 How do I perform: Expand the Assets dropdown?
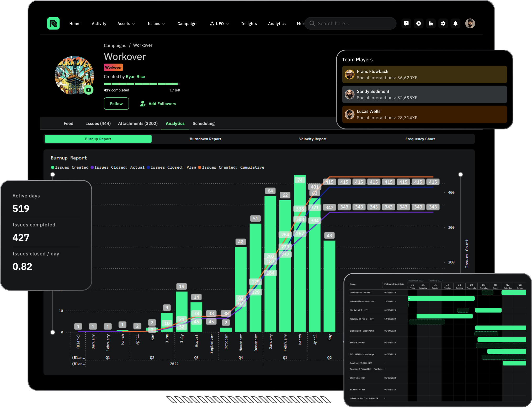(126, 23)
